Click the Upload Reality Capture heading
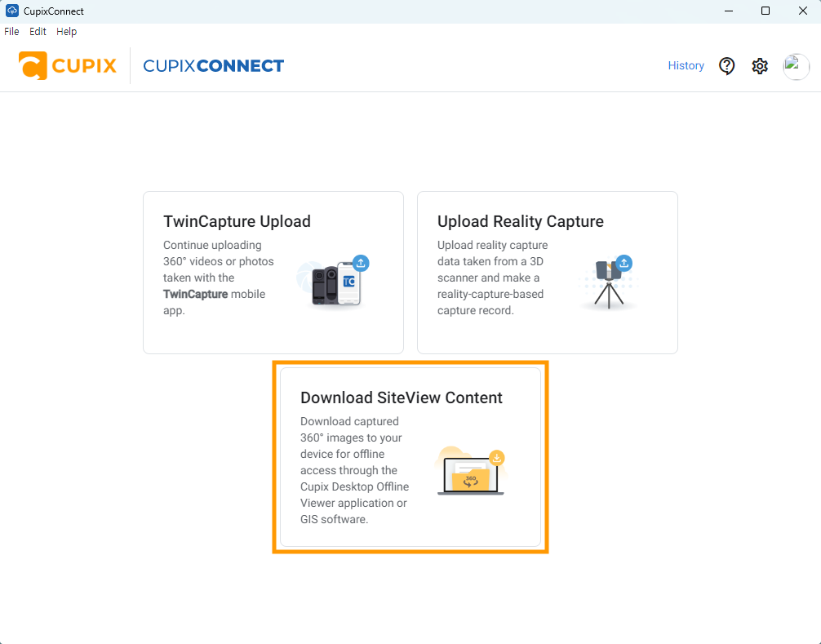Viewport: 821px width, 644px height. point(521,221)
